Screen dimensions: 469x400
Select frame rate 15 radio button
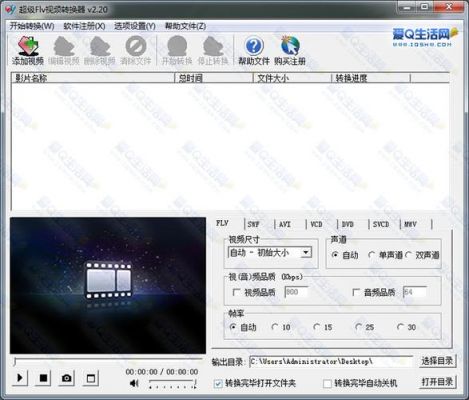click(316, 327)
